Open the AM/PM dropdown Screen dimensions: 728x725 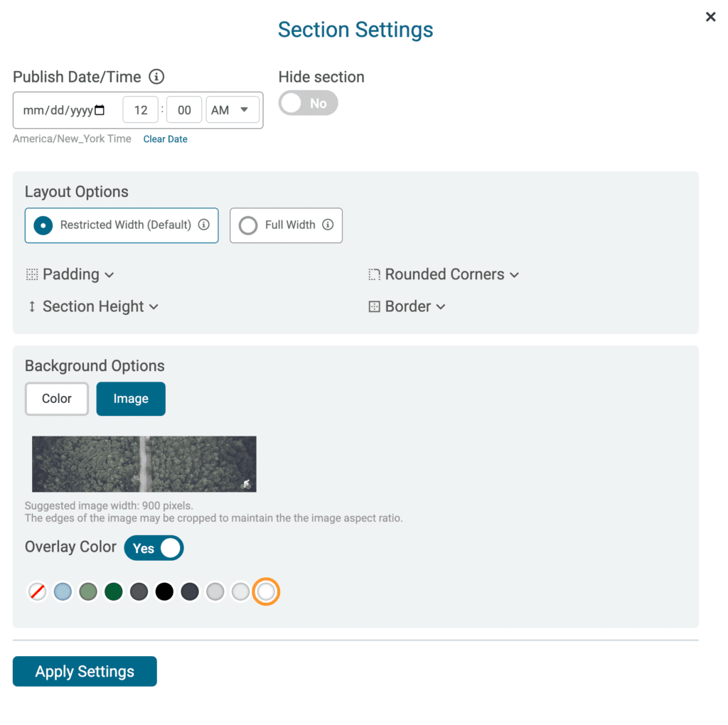(232, 110)
